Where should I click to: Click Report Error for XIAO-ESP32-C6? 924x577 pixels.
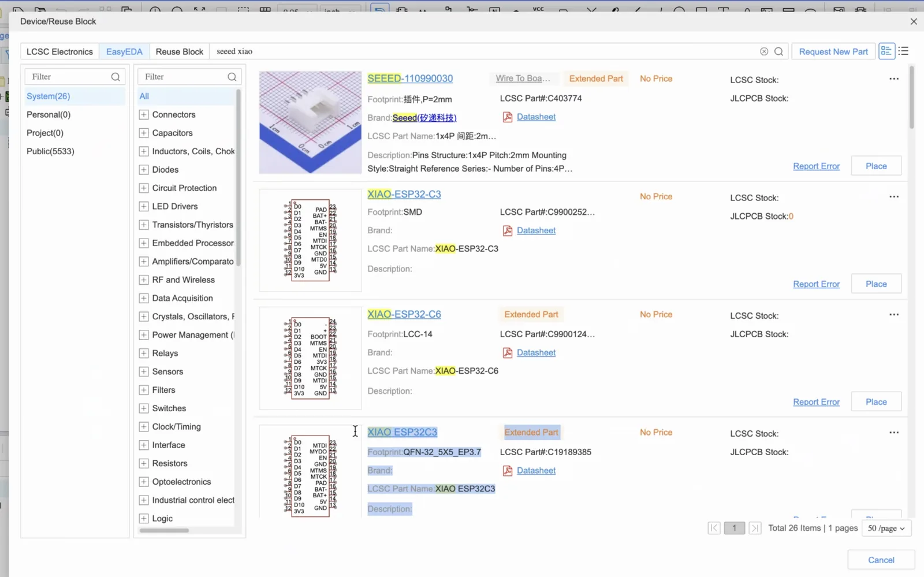point(816,402)
